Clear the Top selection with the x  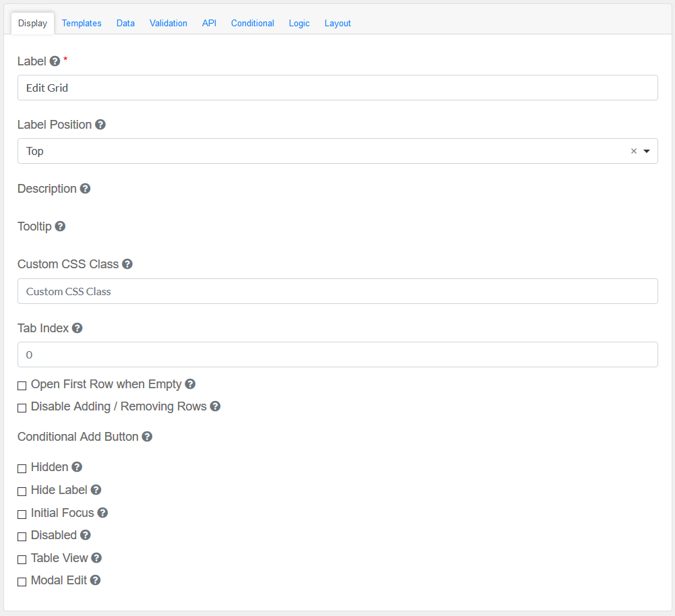coord(633,152)
